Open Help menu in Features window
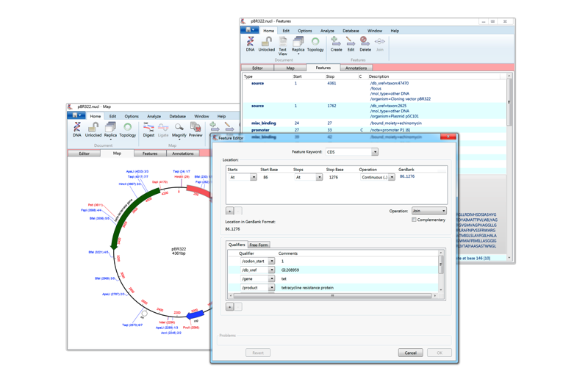Image resolution: width=588 pixels, height=379 pixels. (x=395, y=31)
